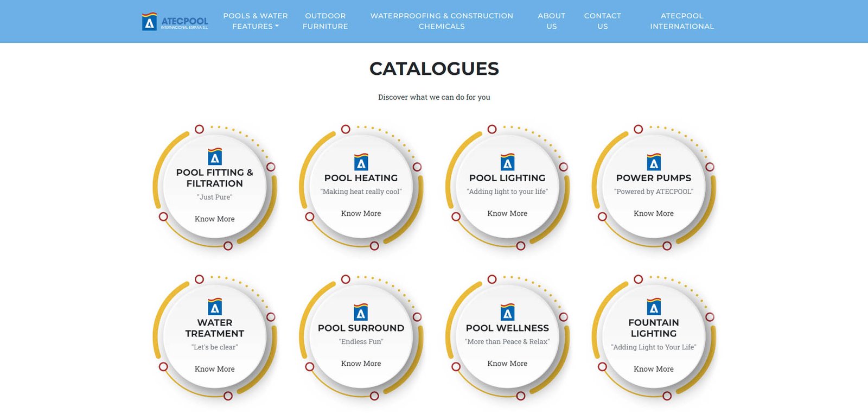Image resolution: width=868 pixels, height=420 pixels.
Task: Select the Pool Wellness catalogue title
Action: [507, 328]
